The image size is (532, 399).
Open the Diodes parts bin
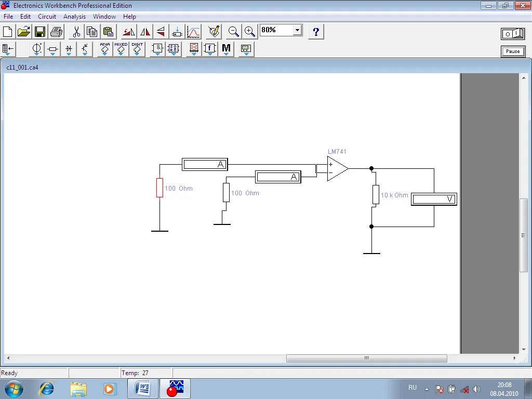[69, 49]
